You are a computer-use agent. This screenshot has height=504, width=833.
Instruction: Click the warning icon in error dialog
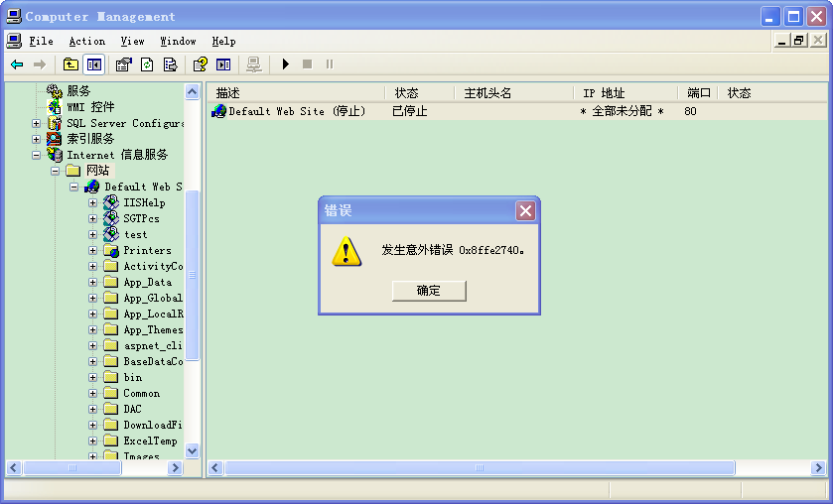tap(347, 251)
